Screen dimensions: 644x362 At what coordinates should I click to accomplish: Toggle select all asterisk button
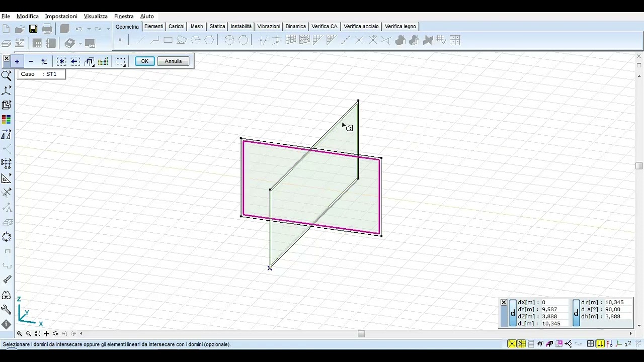tap(61, 61)
